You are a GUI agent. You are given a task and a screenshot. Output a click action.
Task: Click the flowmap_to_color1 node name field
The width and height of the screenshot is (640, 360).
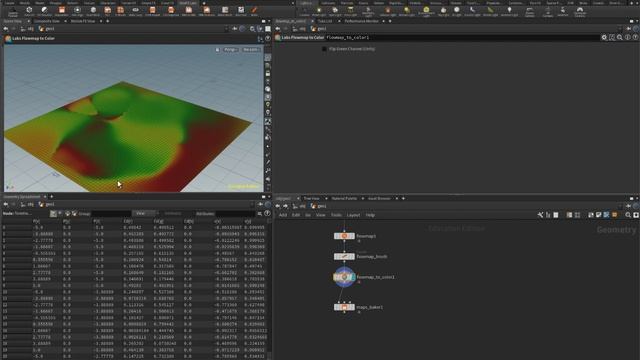click(x=462, y=38)
